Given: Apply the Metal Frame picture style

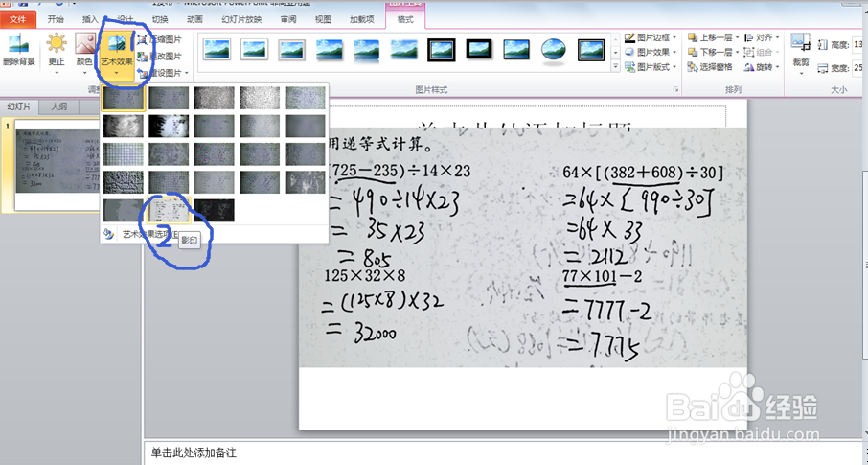Looking at the screenshot, I should 292,50.
